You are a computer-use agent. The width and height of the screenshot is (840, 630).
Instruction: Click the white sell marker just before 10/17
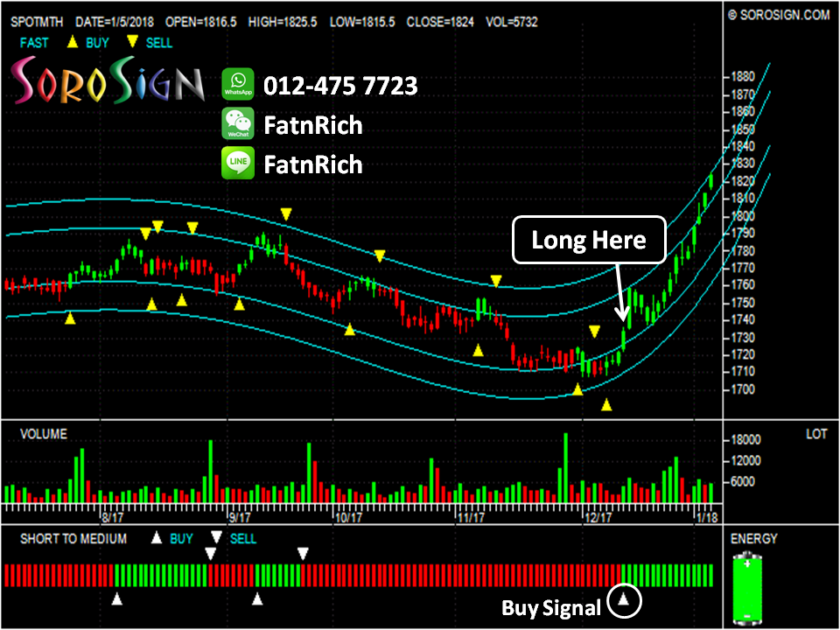[303, 553]
